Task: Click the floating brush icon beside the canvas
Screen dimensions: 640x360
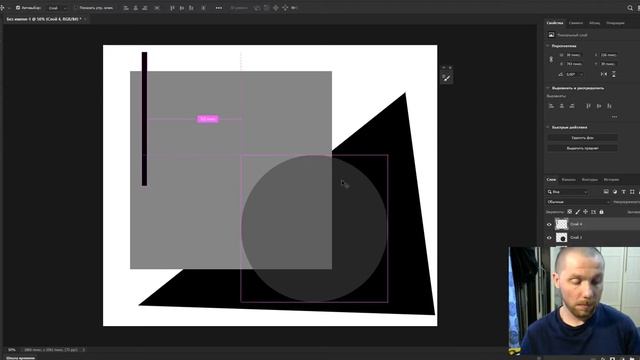Action: pos(447,78)
